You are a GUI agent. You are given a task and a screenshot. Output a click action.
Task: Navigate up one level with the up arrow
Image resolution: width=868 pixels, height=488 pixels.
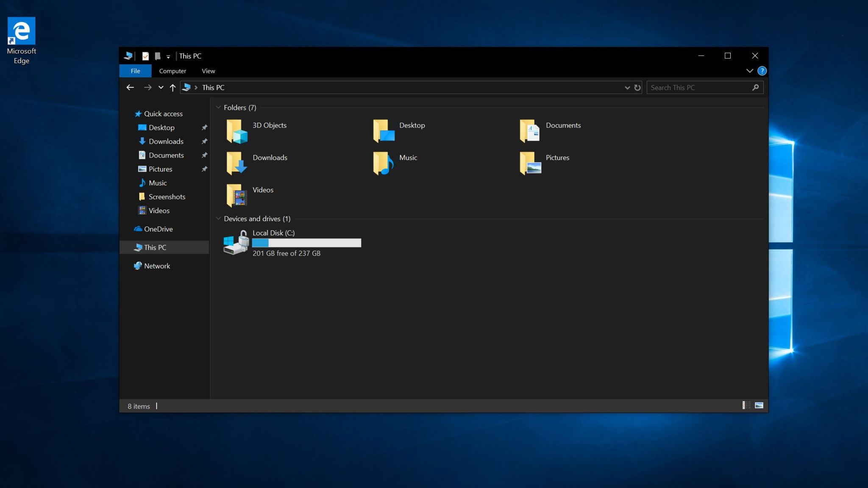[172, 88]
